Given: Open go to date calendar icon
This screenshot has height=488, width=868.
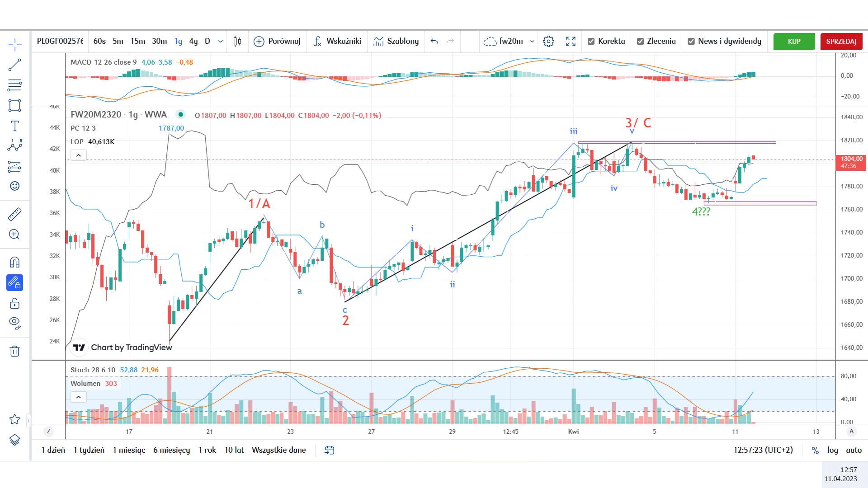Looking at the screenshot, I should pyautogui.click(x=330, y=450).
